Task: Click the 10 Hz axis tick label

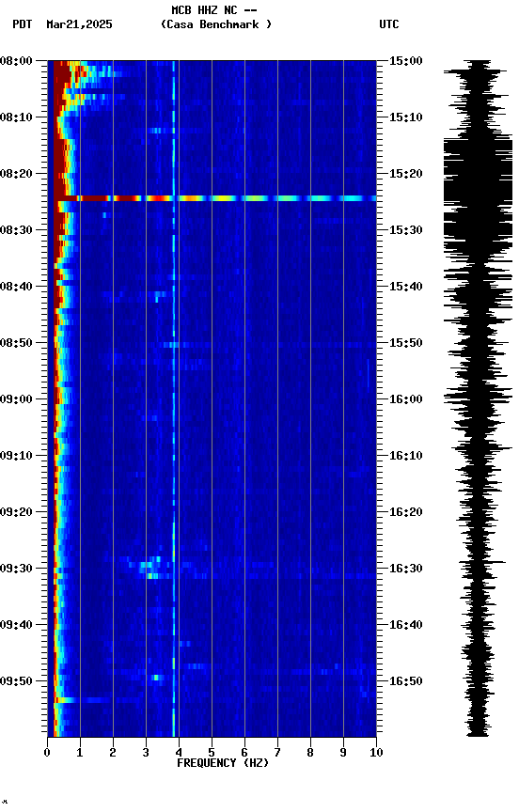Action: (376, 753)
